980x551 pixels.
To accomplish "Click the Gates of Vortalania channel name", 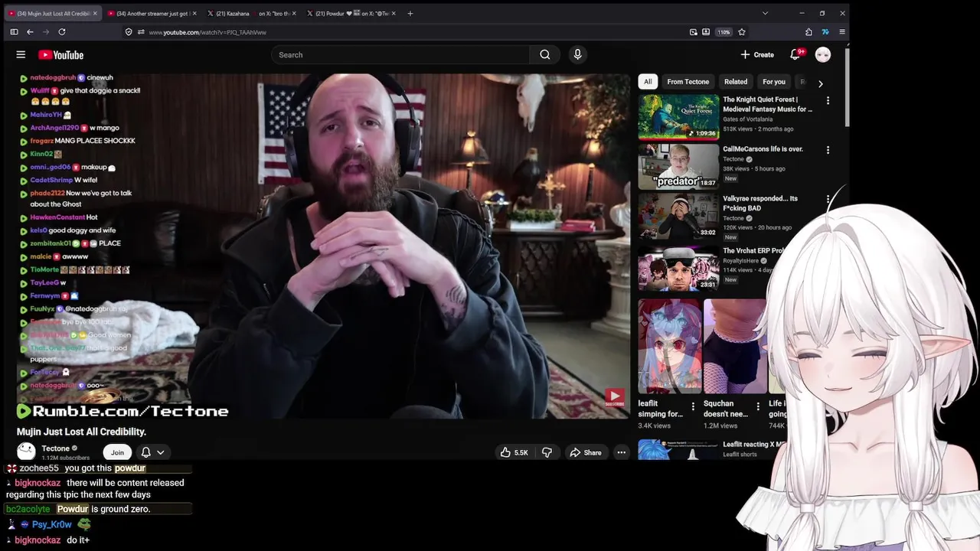I will tap(748, 119).
